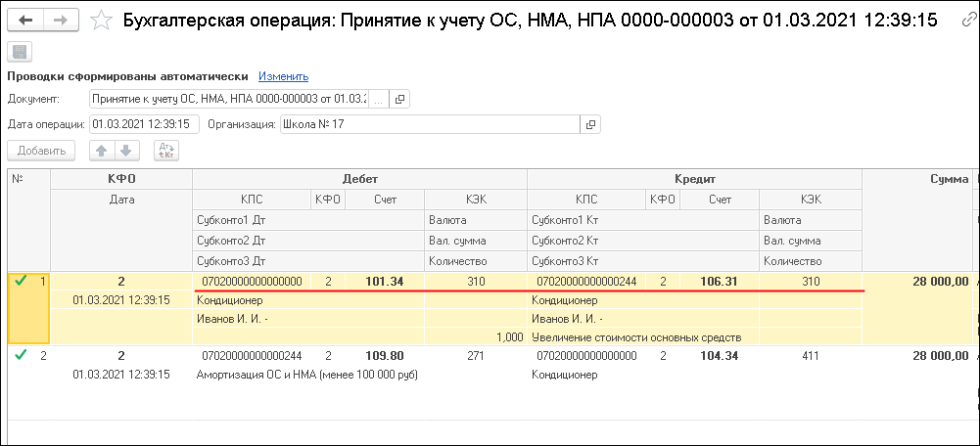
Task: Click the Добавить button
Action: point(41,151)
